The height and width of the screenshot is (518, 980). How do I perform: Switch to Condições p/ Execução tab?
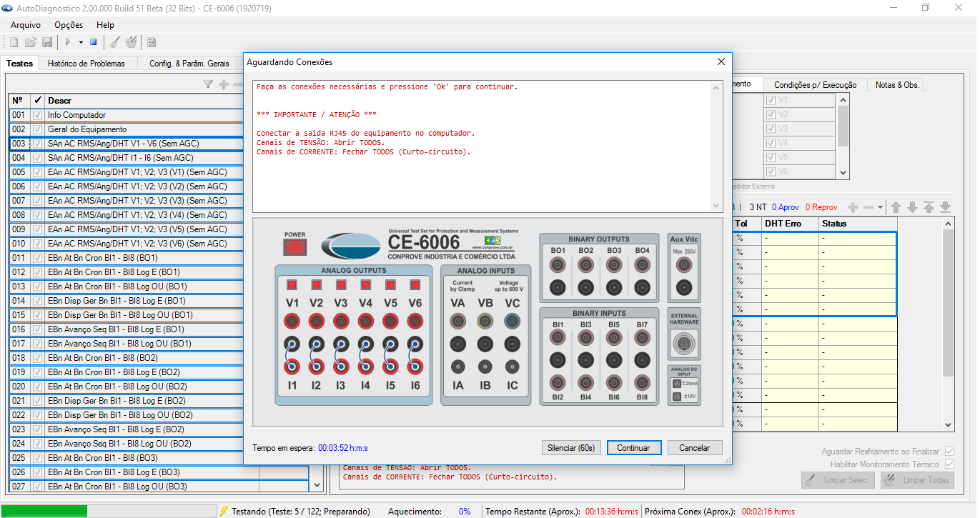coord(815,84)
